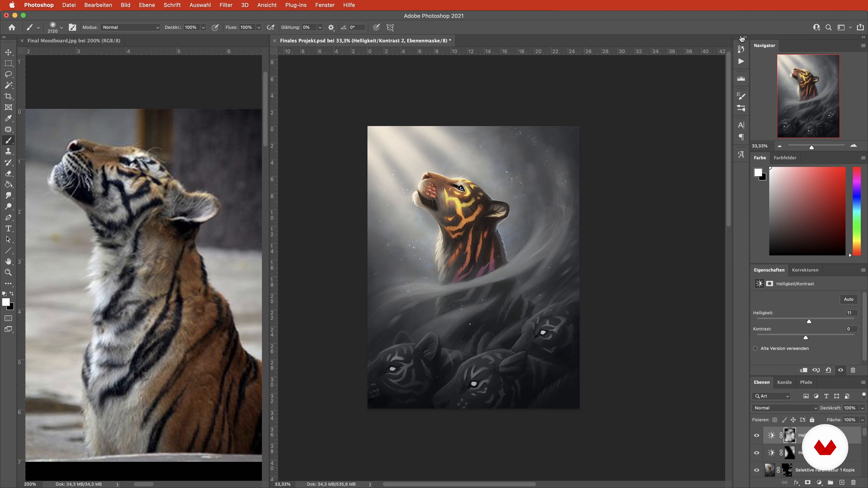The height and width of the screenshot is (488, 868).
Task: Toggle Alte Version verwenden checkbox
Action: [755, 349]
